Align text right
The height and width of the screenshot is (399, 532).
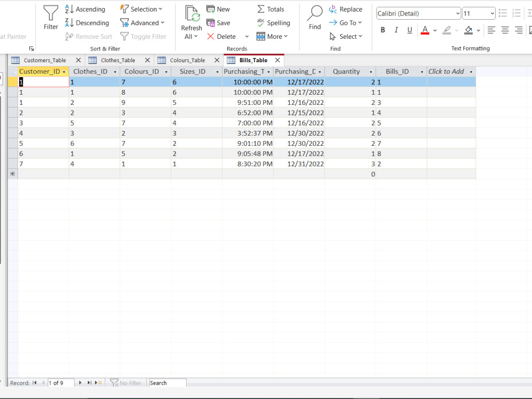click(518, 30)
